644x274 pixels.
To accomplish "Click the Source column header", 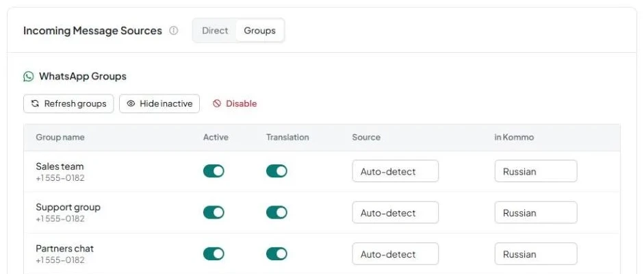I will click(366, 137).
